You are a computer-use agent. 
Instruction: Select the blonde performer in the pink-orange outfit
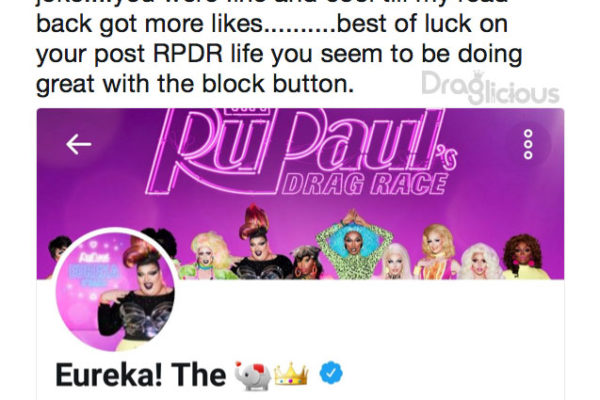[437, 253]
